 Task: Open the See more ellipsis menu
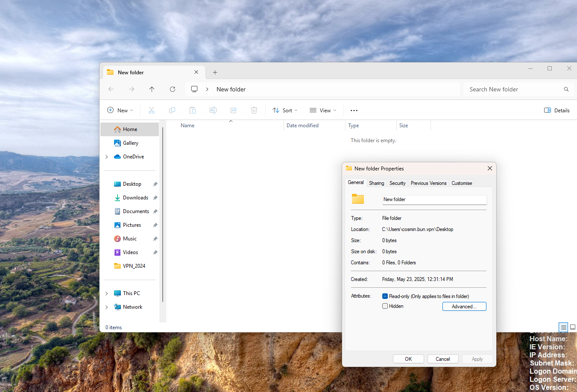(x=354, y=110)
